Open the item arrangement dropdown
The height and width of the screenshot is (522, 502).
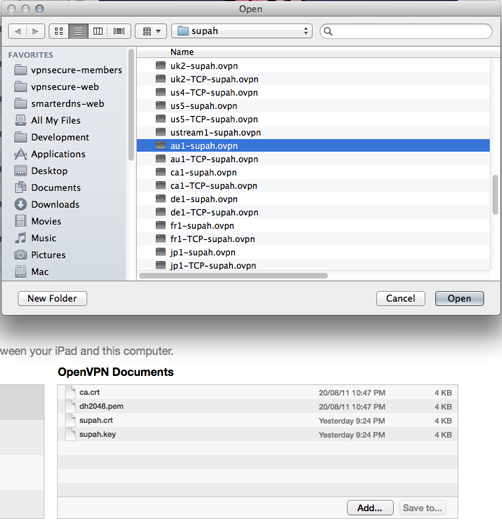point(151,31)
